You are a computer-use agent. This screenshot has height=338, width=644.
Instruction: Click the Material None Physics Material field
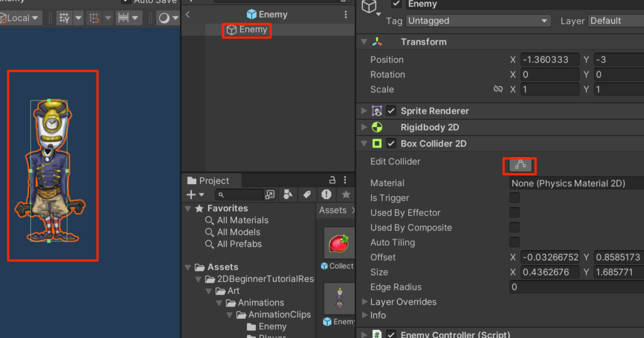577,183
